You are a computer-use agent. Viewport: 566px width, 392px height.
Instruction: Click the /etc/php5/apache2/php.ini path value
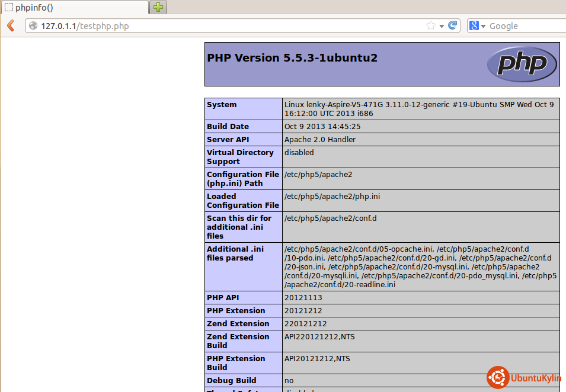pos(332,197)
